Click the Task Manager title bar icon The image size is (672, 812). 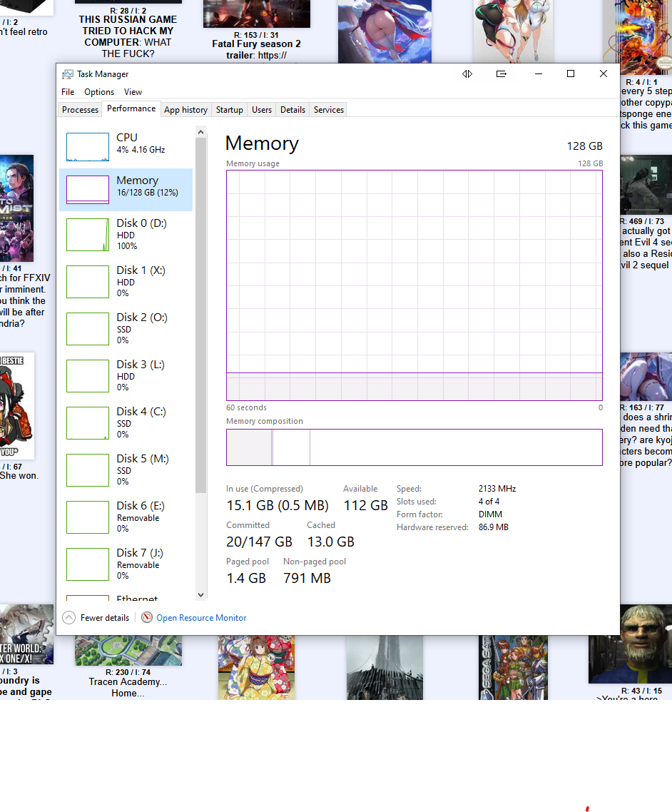point(67,74)
